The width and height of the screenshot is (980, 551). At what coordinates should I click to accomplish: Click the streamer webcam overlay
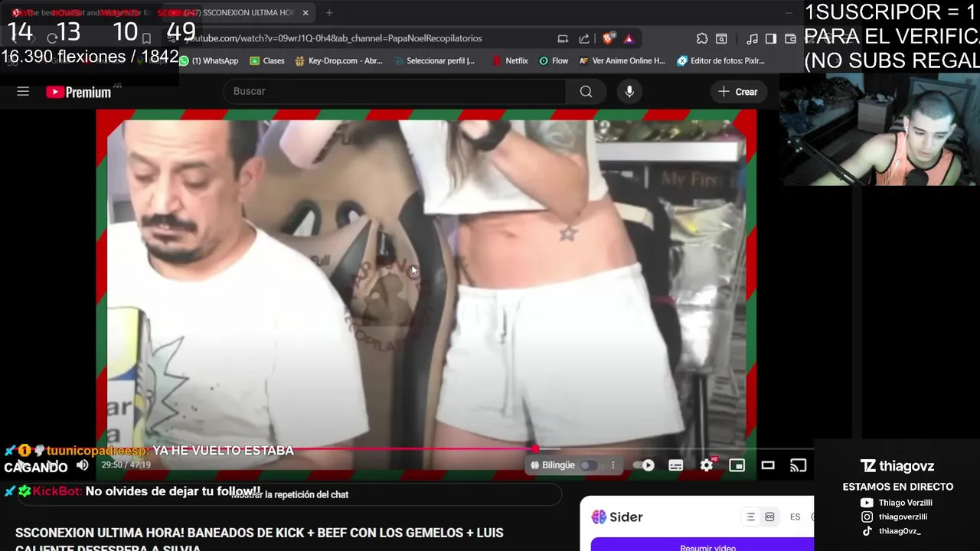(879, 130)
